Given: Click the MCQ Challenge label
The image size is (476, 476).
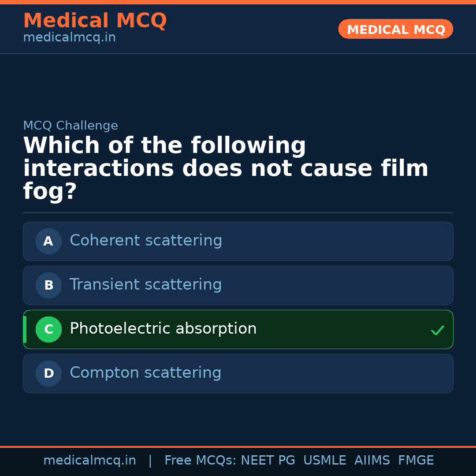Looking at the screenshot, I should click(x=71, y=125).
